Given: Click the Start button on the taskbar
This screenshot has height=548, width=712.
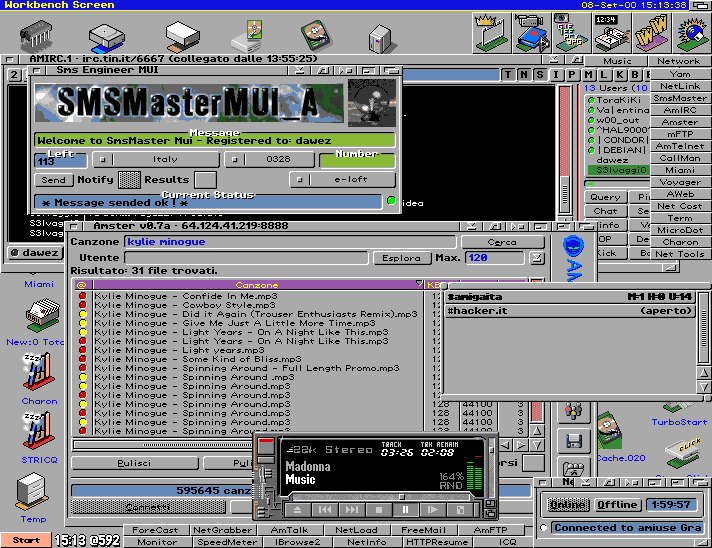Looking at the screenshot, I should click(x=26, y=540).
